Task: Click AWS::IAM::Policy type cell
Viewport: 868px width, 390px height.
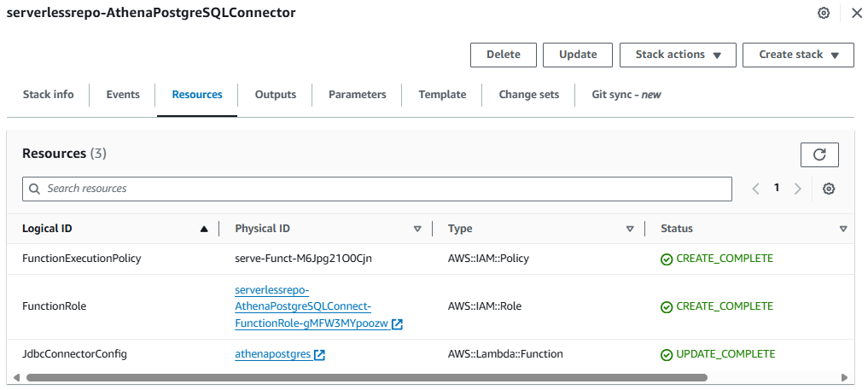Action: point(488,259)
